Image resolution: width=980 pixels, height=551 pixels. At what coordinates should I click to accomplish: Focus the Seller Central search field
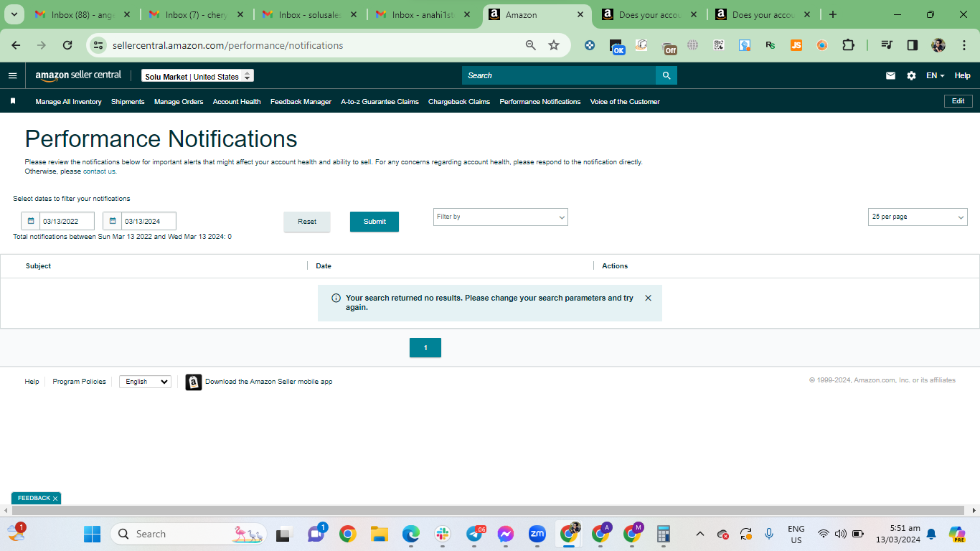pos(559,75)
